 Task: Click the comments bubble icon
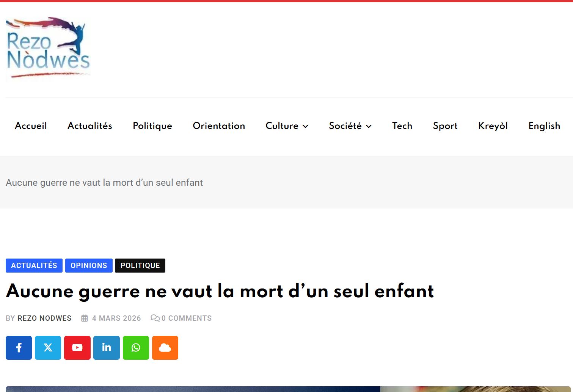click(x=155, y=318)
